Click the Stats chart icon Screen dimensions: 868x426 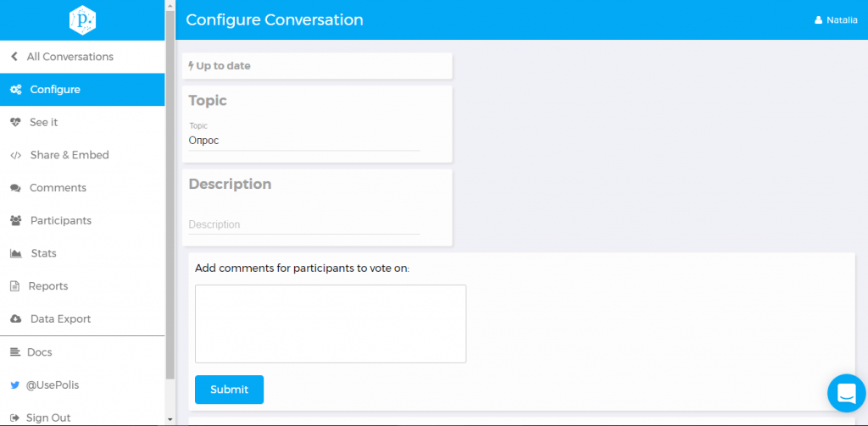click(x=15, y=254)
